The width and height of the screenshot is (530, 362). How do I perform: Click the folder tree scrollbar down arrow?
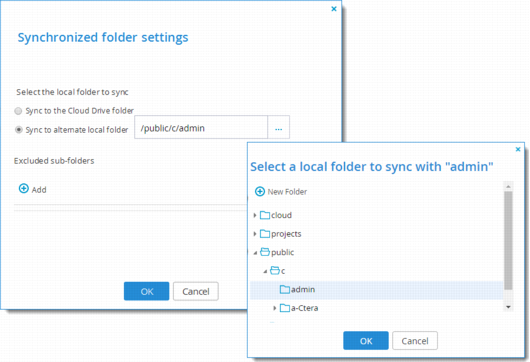[508, 307]
